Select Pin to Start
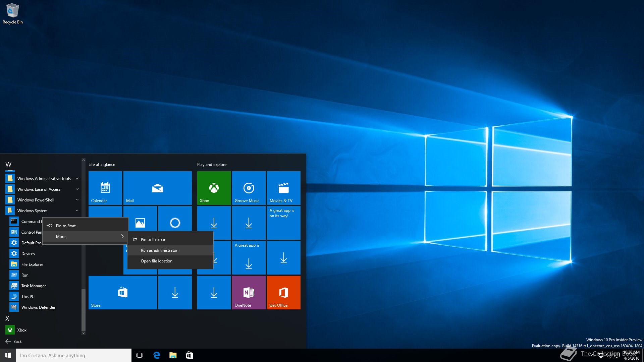 point(86,226)
